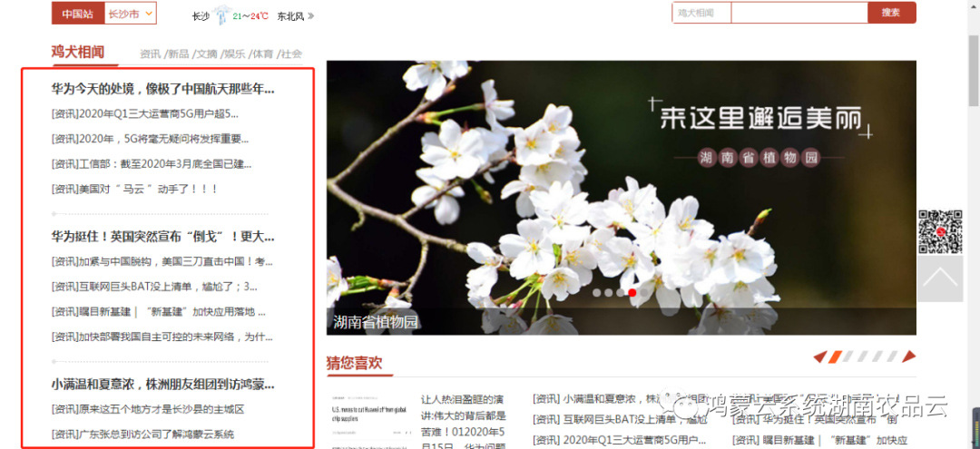This screenshot has width=980, height=449.
Task: Click the 中国站 site button
Action: (x=77, y=14)
